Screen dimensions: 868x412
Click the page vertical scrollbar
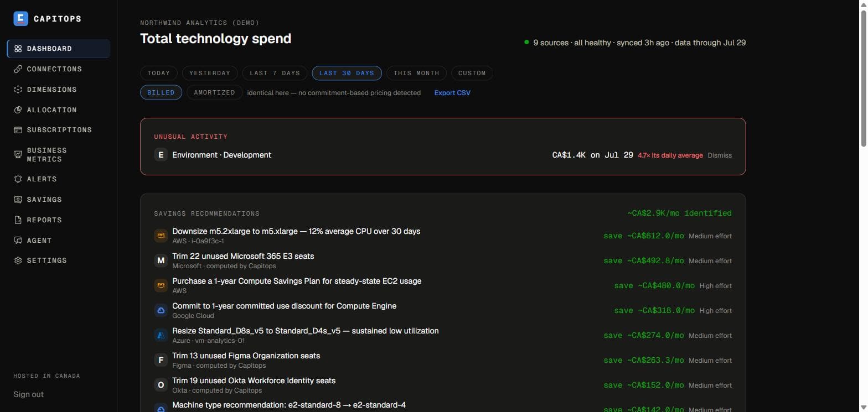click(x=862, y=77)
